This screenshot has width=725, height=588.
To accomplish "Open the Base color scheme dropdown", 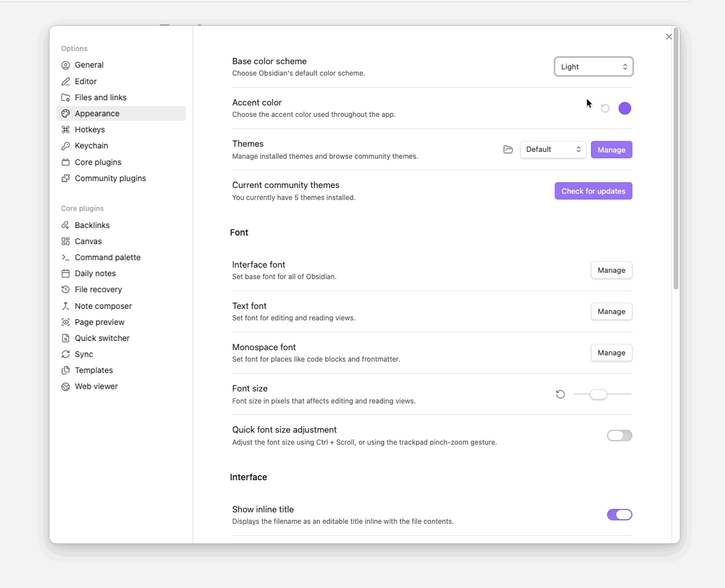I will (x=594, y=67).
